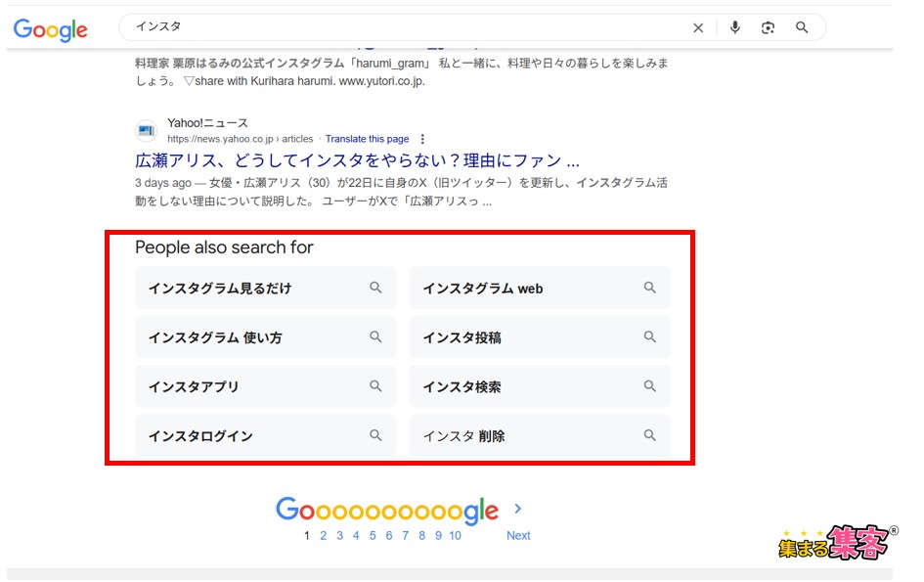Click the next-page chevron beside Gooooogle logo
This screenshot has height=582, width=924.
(517, 509)
